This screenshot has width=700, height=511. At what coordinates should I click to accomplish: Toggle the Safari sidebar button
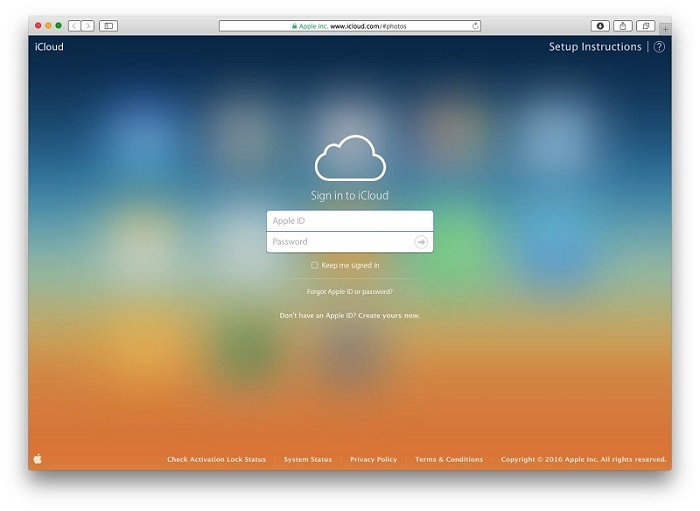tap(108, 26)
